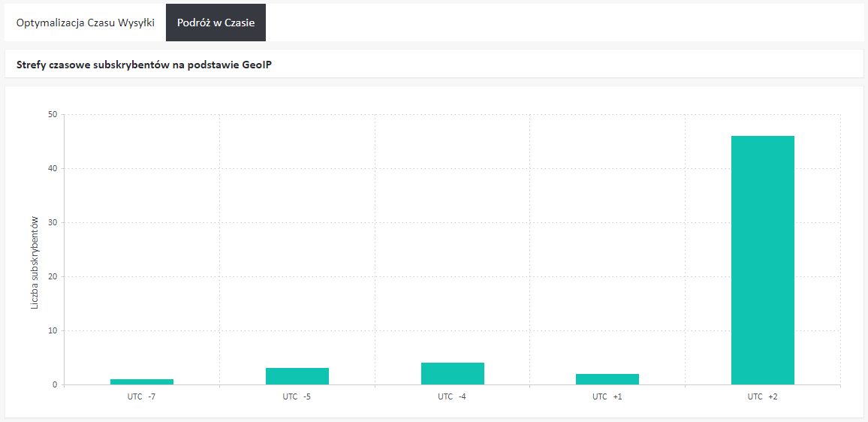Click the tallest UTC +2 bar
Image resolution: width=868 pixels, height=422 pixels.
pos(763,260)
